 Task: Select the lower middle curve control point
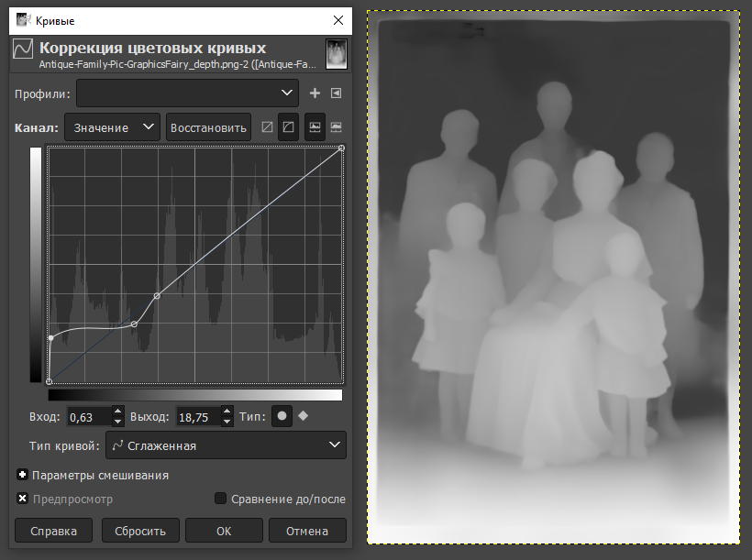point(134,324)
